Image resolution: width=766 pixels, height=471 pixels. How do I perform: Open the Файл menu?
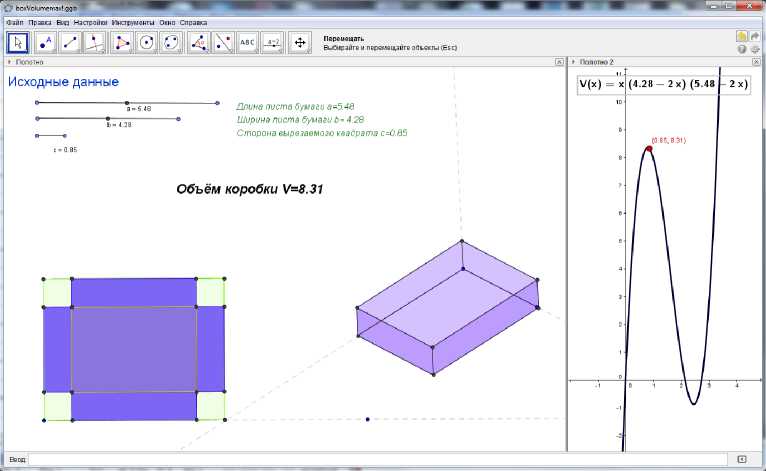14,21
